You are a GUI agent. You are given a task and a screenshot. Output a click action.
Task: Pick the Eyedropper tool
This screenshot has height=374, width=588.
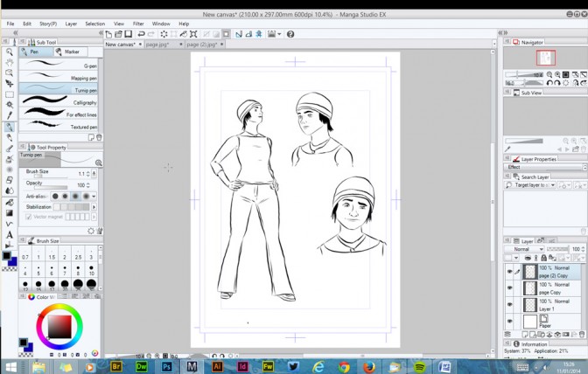coord(9,115)
